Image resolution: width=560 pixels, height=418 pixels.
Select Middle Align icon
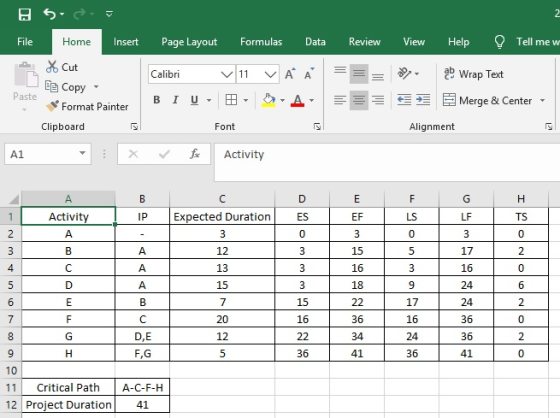click(x=359, y=74)
